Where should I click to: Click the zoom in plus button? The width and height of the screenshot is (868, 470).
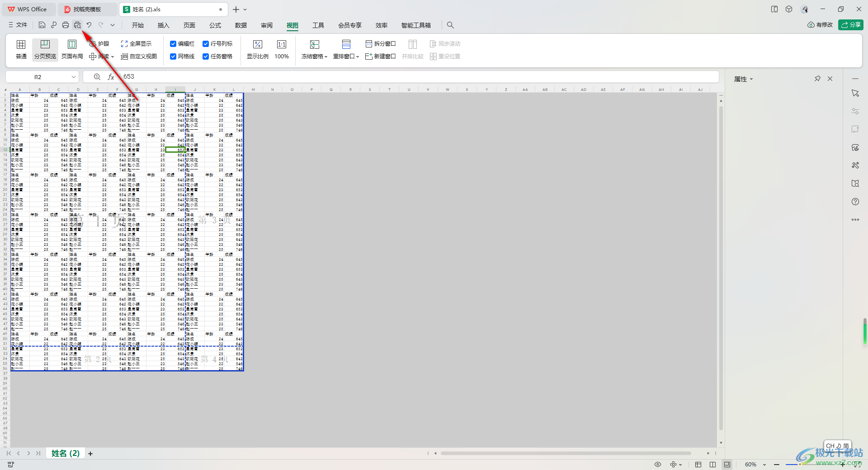(x=843, y=465)
